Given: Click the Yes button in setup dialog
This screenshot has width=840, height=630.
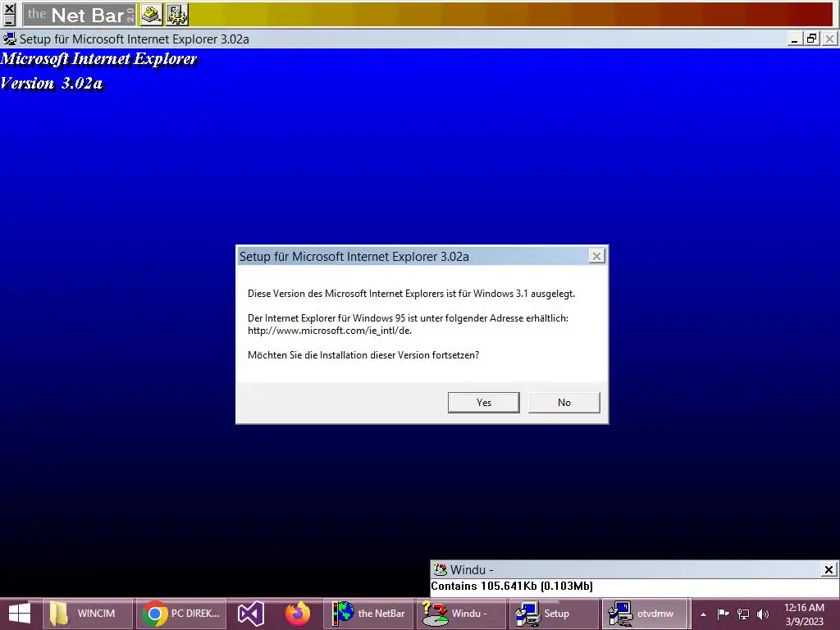Looking at the screenshot, I should click(x=483, y=402).
